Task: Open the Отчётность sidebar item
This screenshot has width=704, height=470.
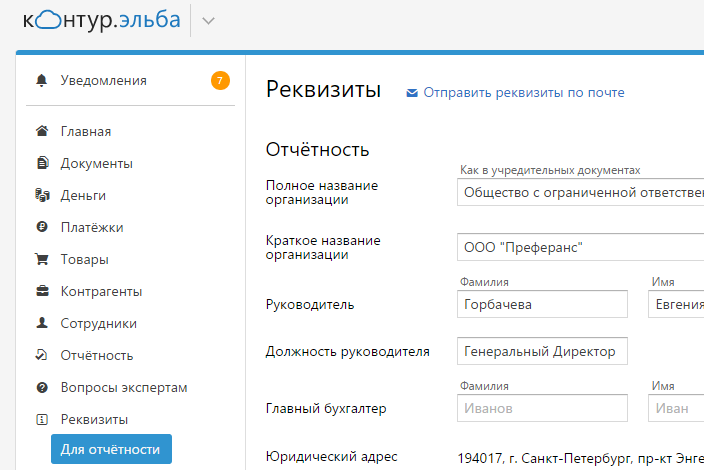Action: coord(97,356)
